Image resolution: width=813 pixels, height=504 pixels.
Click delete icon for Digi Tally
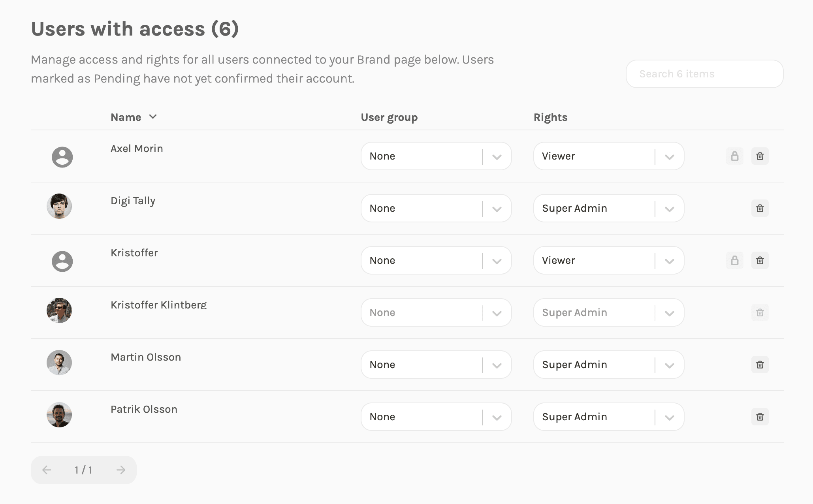click(759, 208)
